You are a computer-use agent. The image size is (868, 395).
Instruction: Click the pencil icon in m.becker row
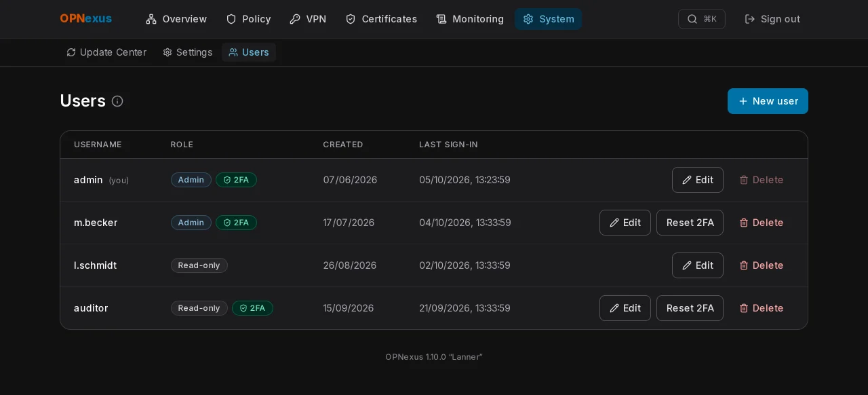pos(614,223)
